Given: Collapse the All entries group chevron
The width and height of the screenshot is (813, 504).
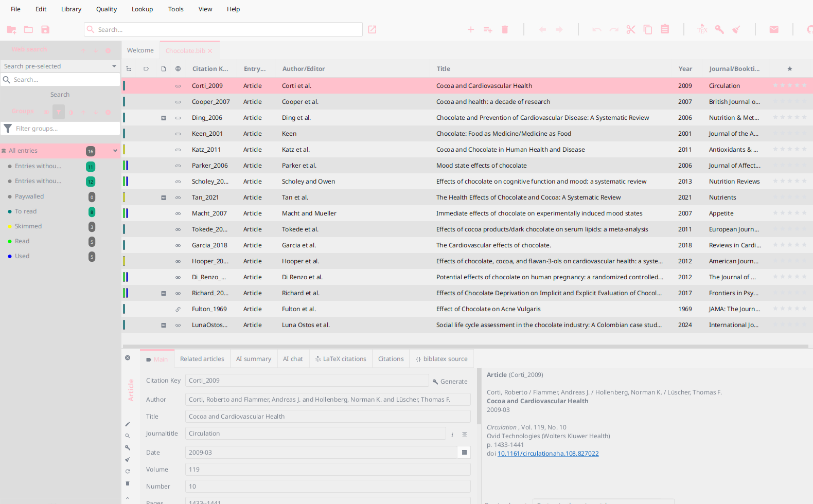Looking at the screenshot, I should click(x=115, y=151).
